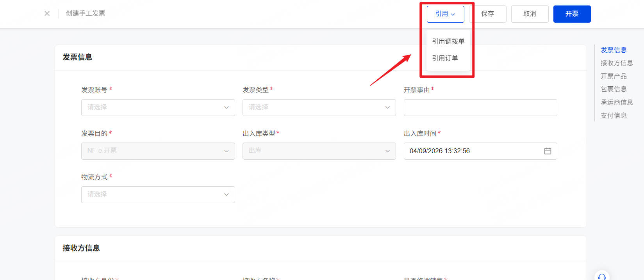
Task: Click the 取消 button
Action: coord(530,14)
